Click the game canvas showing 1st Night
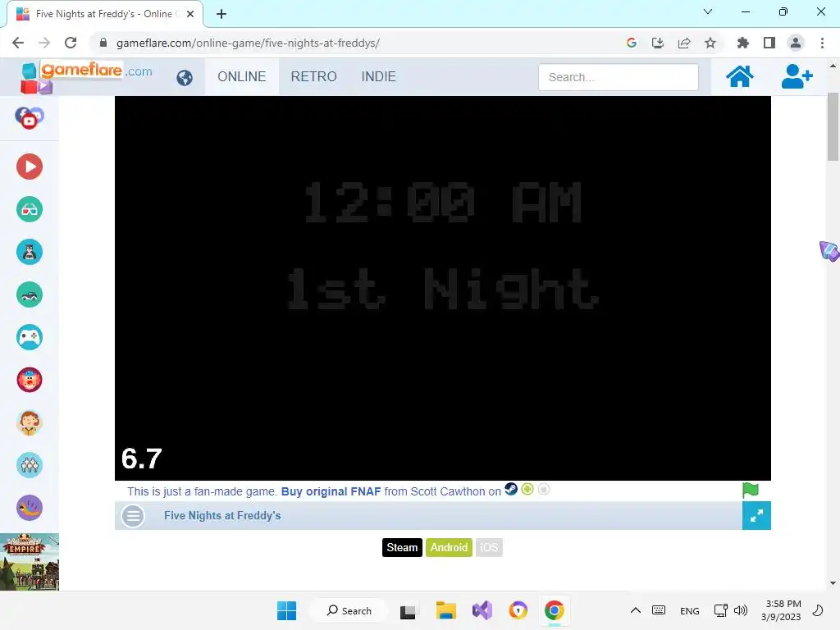The image size is (840, 630). pos(442,288)
